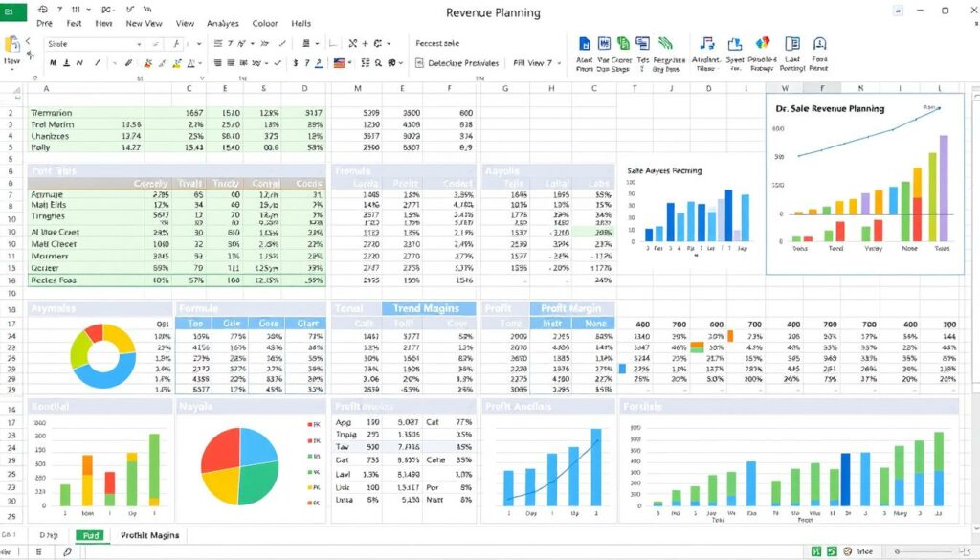
Task: Click the Alert From ribbon icon
Action: click(x=585, y=43)
